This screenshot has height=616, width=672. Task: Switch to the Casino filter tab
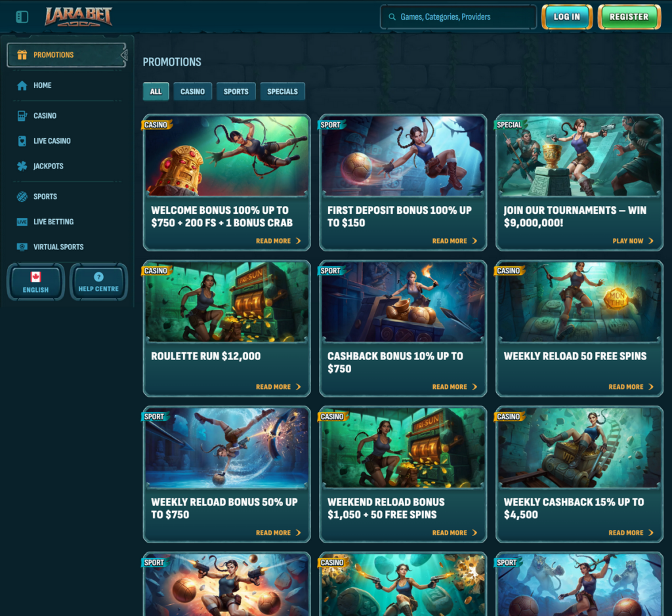pos(192,92)
